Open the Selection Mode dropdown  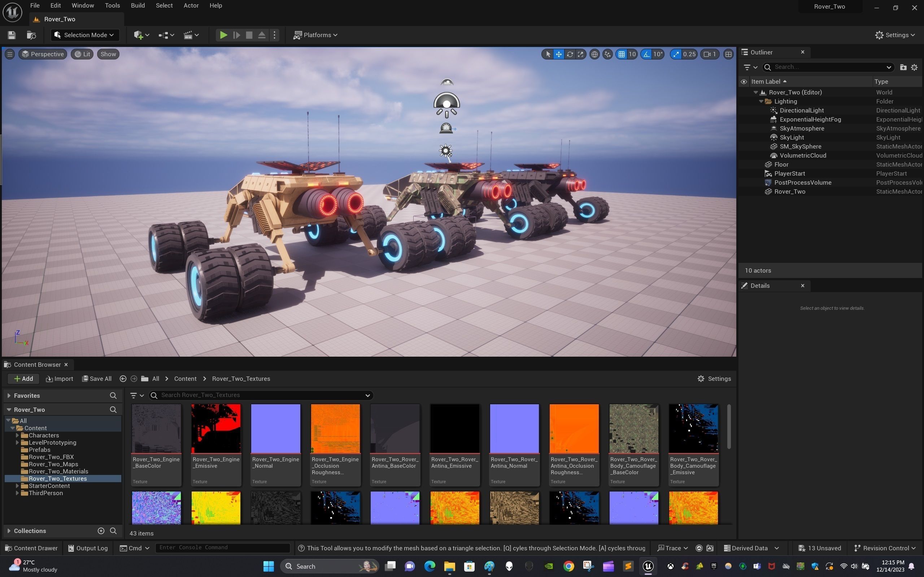(x=85, y=35)
